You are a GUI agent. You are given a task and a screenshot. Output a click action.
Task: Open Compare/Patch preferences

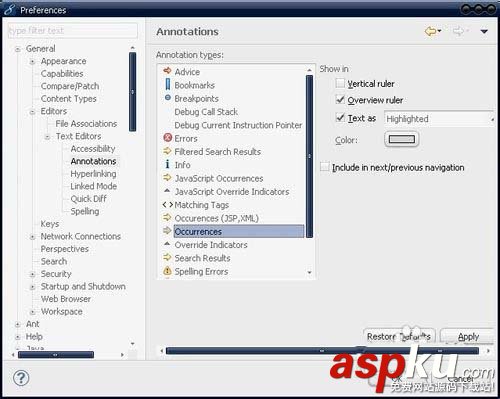coord(70,86)
